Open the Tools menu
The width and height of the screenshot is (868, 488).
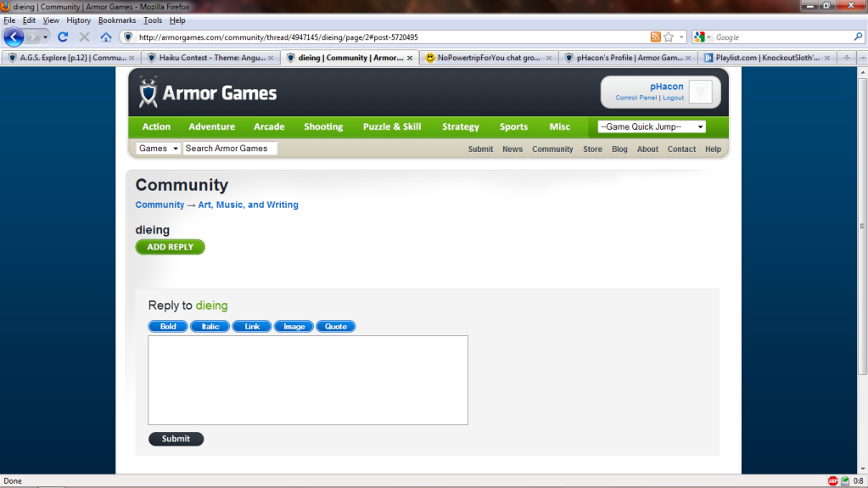[x=152, y=20]
